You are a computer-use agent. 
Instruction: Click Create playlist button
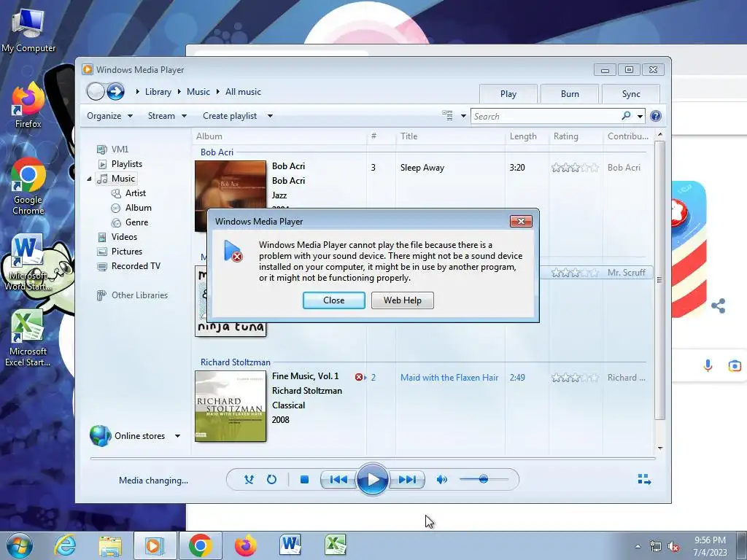tap(230, 116)
